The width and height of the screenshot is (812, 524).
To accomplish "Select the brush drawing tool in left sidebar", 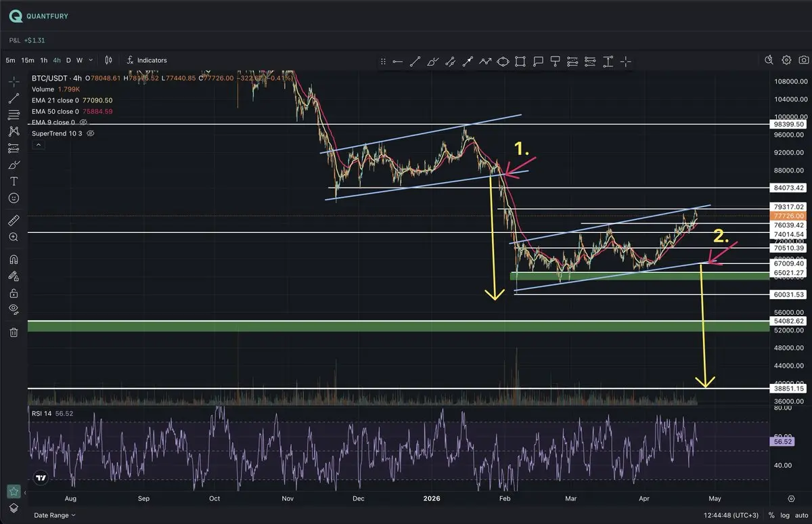I will click(x=14, y=165).
